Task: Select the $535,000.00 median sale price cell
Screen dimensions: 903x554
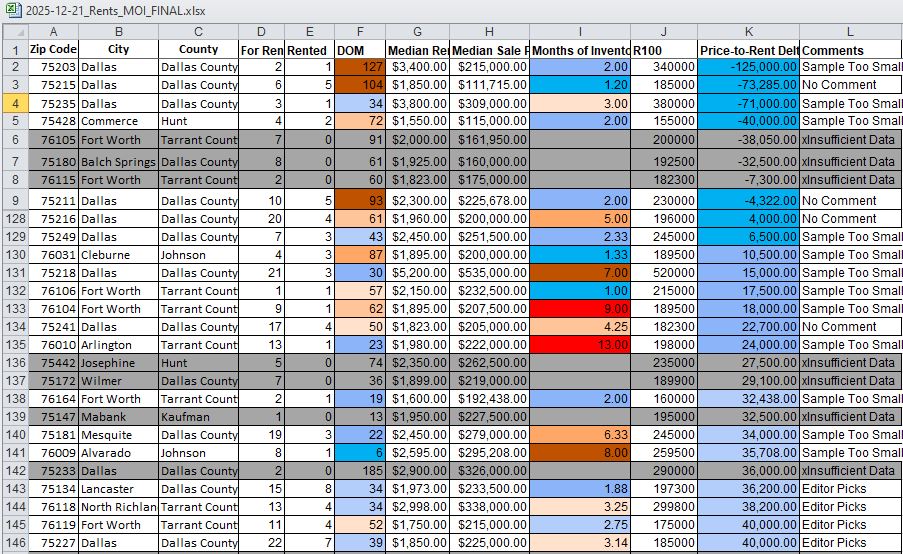Action: pyautogui.click(x=490, y=273)
